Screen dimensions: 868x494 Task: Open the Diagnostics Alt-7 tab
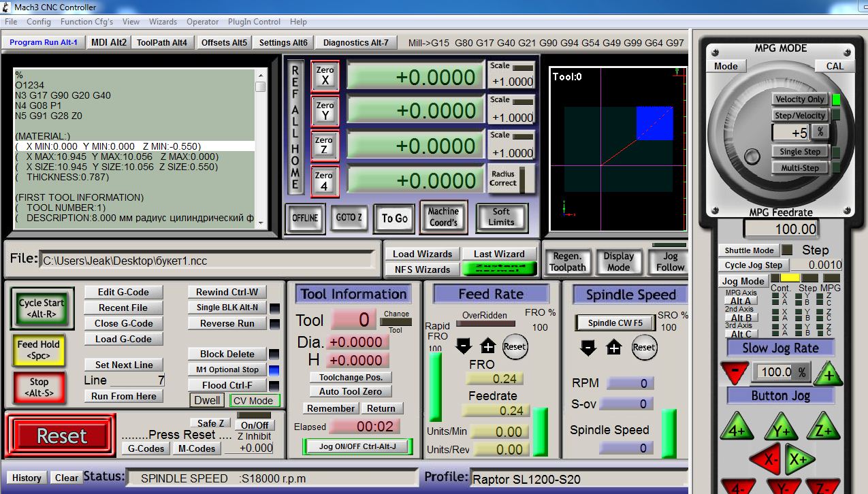[x=355, y=42]
